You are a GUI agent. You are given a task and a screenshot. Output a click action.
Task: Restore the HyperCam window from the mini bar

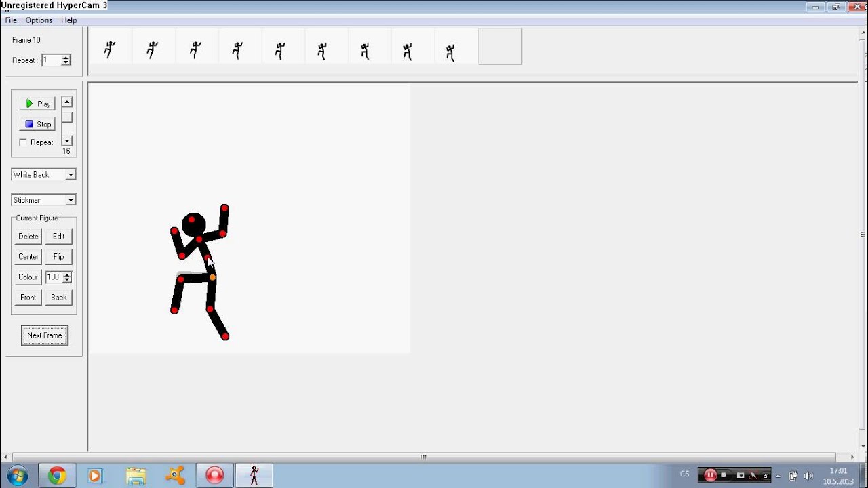click(766, 475)
